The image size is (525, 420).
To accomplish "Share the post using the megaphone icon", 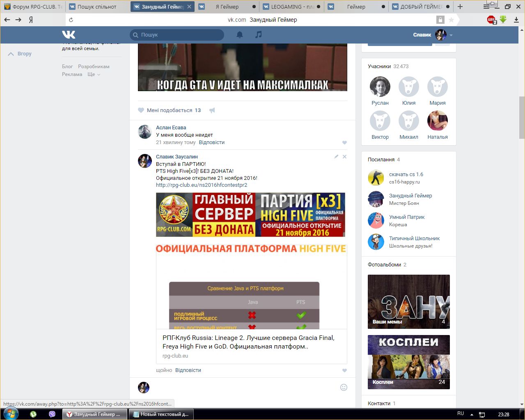I will (212, 110).
